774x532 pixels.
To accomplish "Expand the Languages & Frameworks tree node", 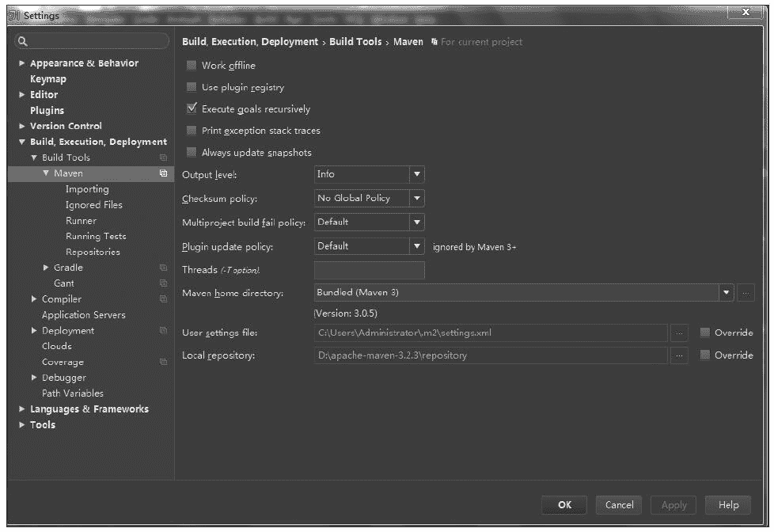I will (22, 409).
